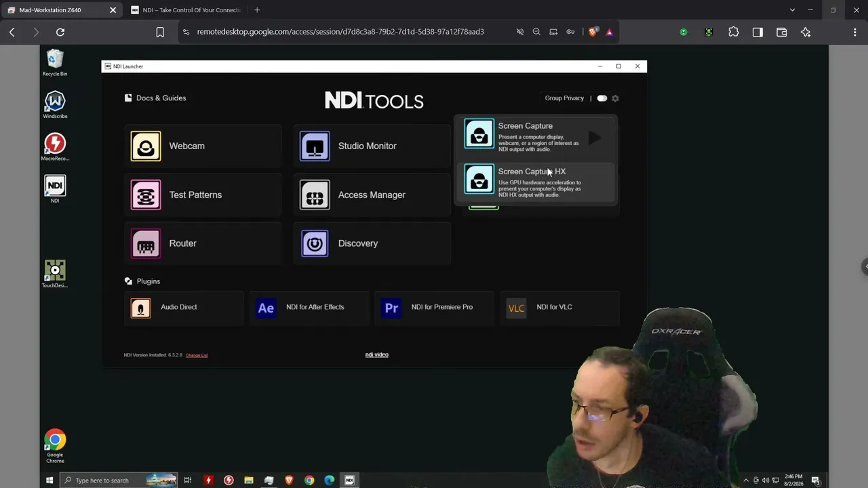The height and width of the screenshot is (488, 868).
Task: Select the MacroRecorder desktop icon
Action: 55,147
